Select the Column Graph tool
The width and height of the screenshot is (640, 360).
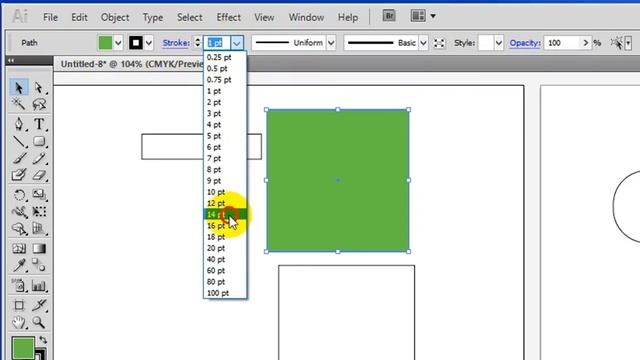pos(39,285)
